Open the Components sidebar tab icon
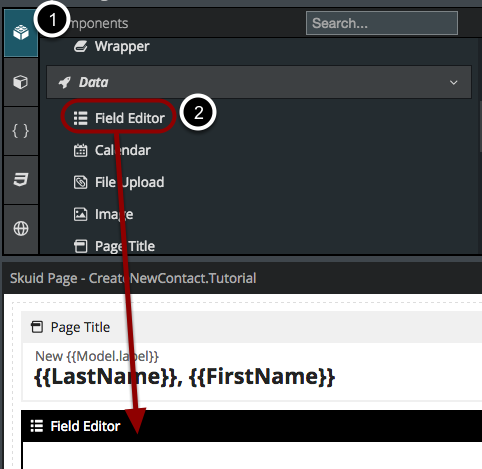The height and width of the screenshot is (469, 482). click(21, 33)
